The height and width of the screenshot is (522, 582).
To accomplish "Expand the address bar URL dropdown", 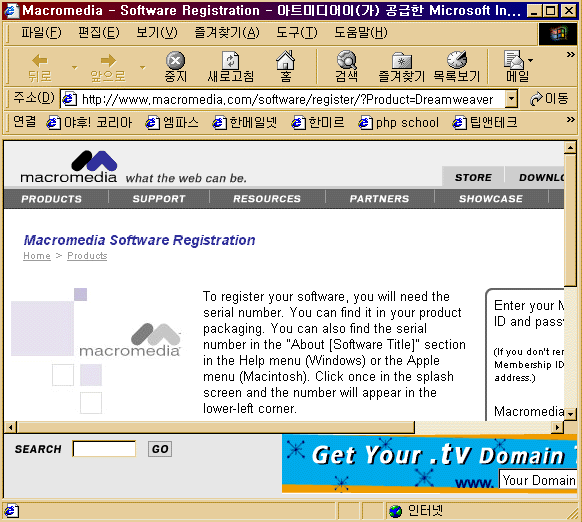I will click(511, 99).
